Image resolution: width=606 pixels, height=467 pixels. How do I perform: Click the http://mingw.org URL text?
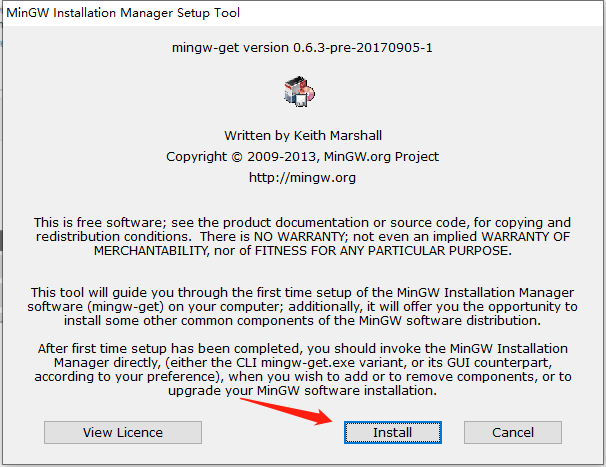[302, 178]
